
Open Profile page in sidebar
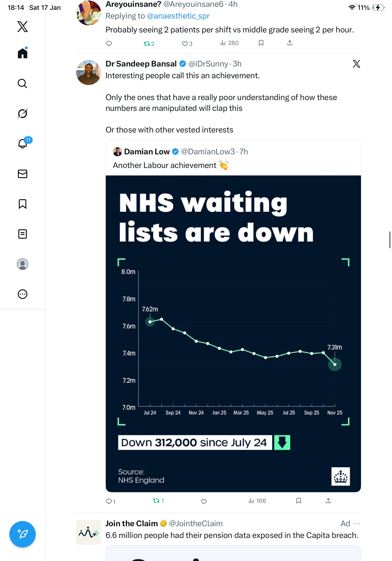point(23,264)
